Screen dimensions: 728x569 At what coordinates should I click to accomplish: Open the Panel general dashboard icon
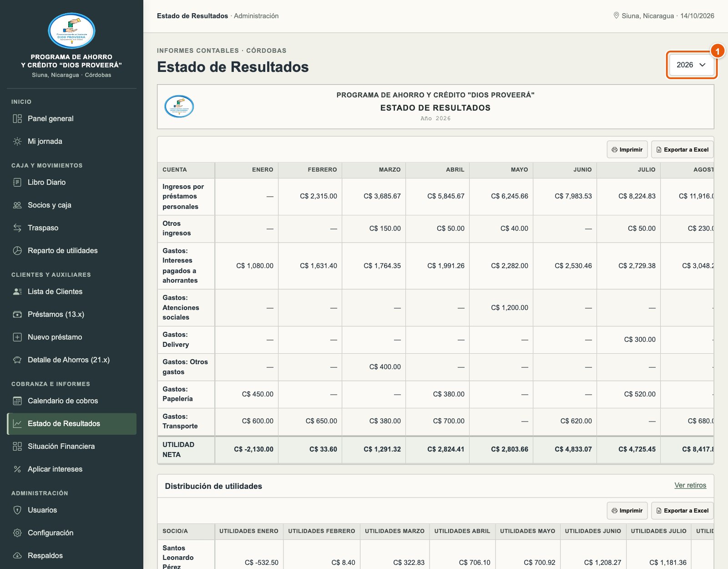point(17,119)
